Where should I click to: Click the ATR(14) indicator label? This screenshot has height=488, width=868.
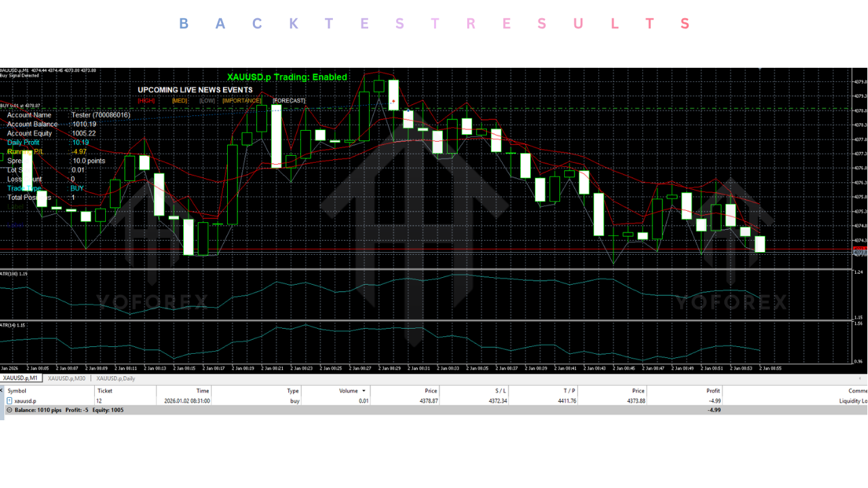pyautogui.click(x=12, y=325)
